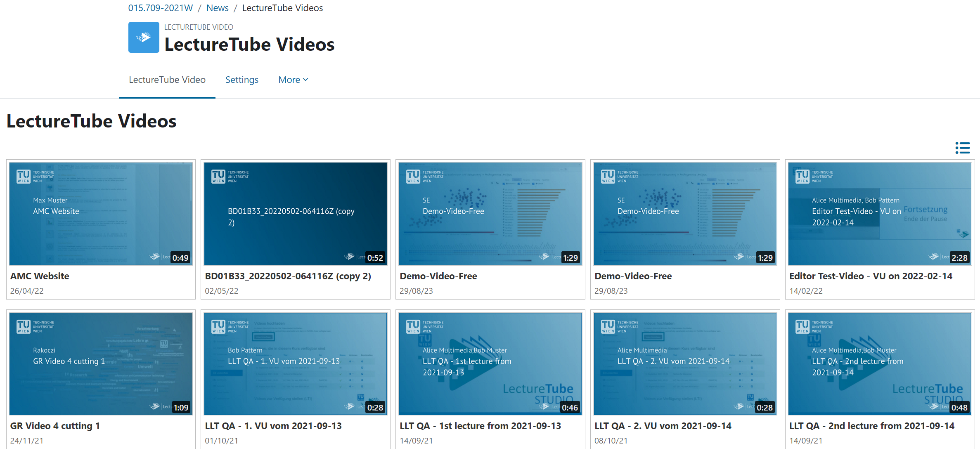Open AMC Website video thumbnail
This screenshot has width=980, height=453.
[x=101, y=214]
